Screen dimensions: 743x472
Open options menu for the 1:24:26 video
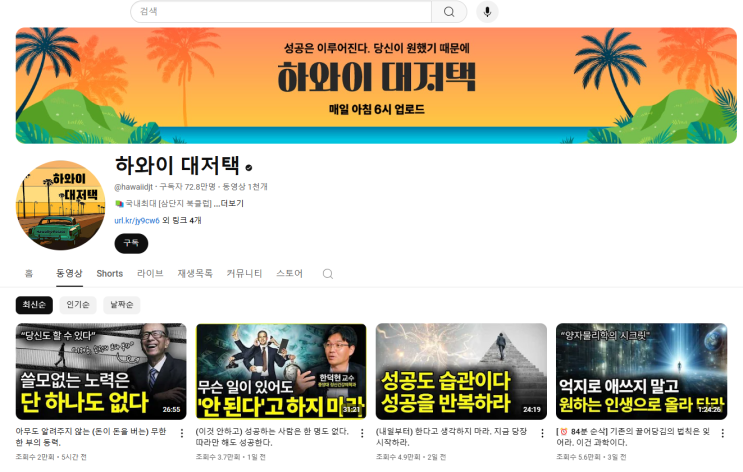tap(723, 433)
